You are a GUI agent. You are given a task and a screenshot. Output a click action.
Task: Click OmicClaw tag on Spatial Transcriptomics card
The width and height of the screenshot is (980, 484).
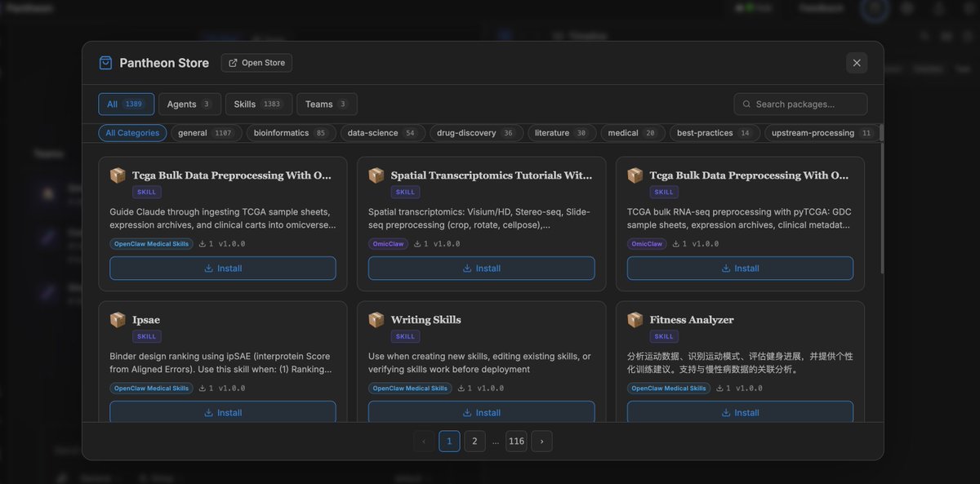[389, 244]
